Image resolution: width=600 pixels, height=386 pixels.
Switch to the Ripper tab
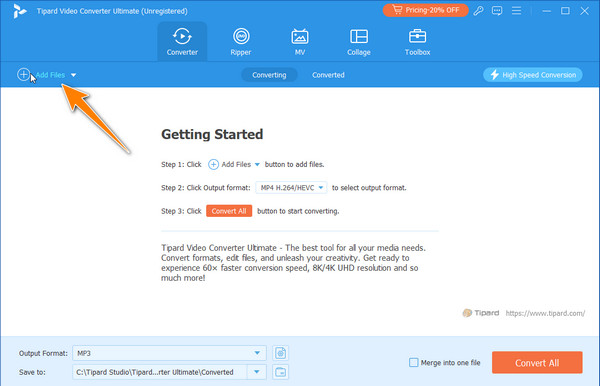(241, 41)
